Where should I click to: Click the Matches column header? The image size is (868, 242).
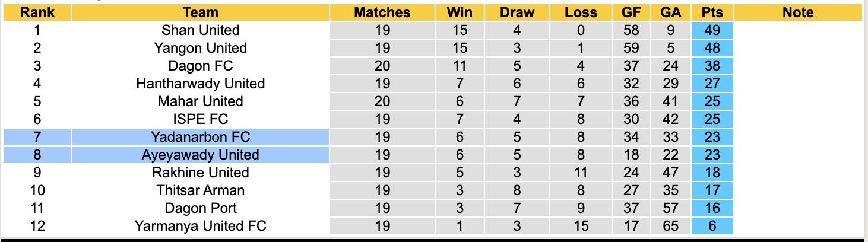click(382, 12)
